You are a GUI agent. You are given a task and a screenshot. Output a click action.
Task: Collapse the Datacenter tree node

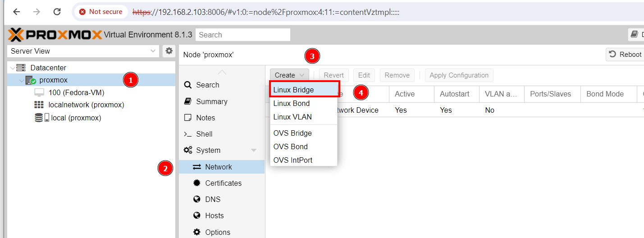pos(12,68)
